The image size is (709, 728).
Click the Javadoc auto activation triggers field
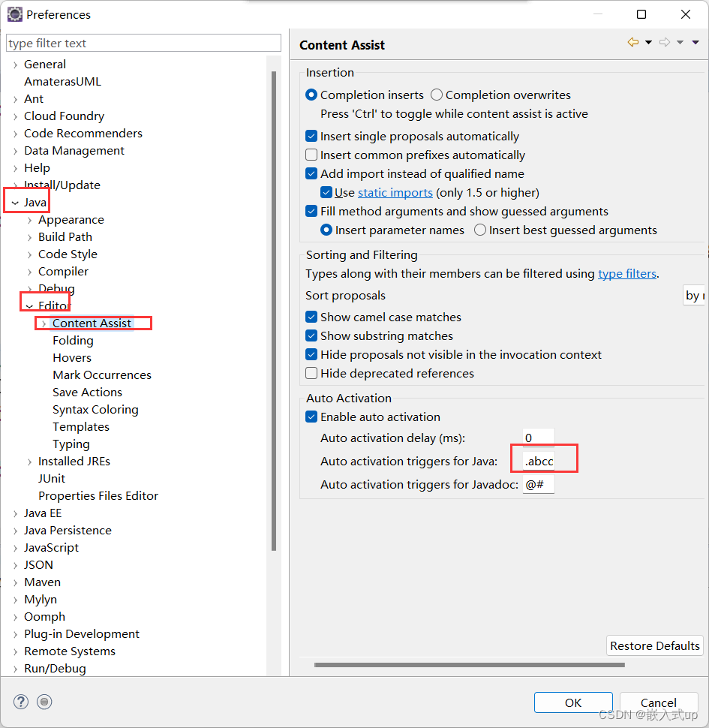pos(538,484)
